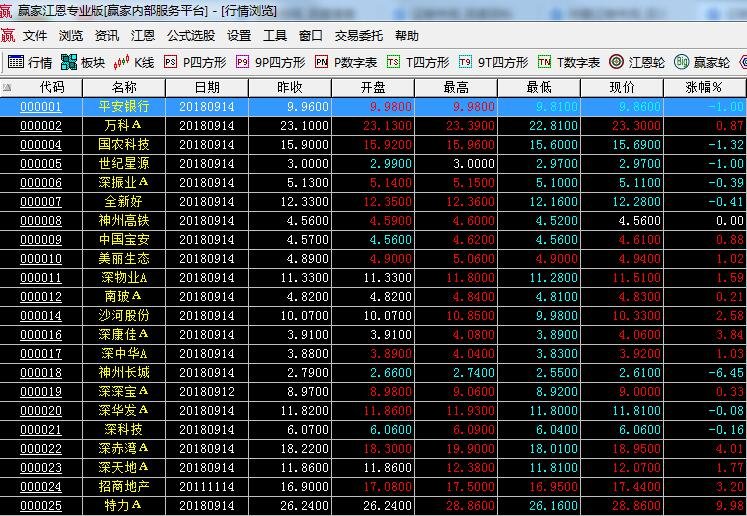This screenshot has width=747, height=516.
Task: Sort by the 名称 column header
Action: (x=124, y=88)
